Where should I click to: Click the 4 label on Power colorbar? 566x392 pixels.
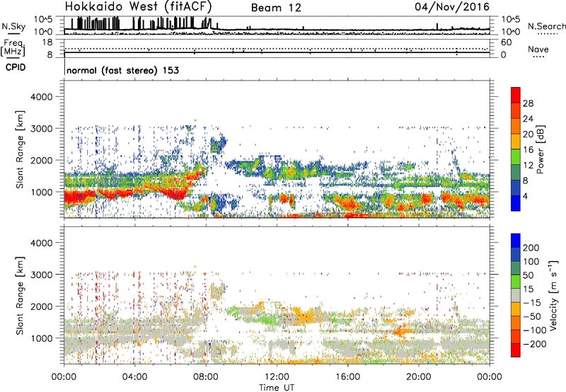525,196
